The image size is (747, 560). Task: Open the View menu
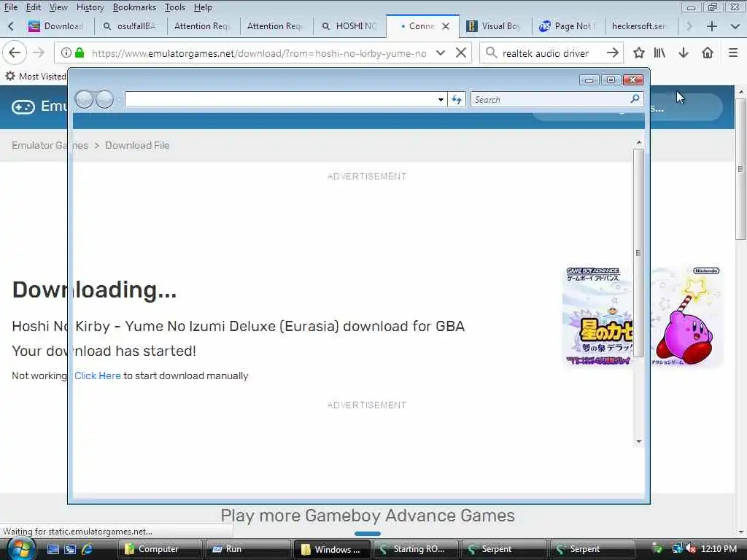pos(58,7)
